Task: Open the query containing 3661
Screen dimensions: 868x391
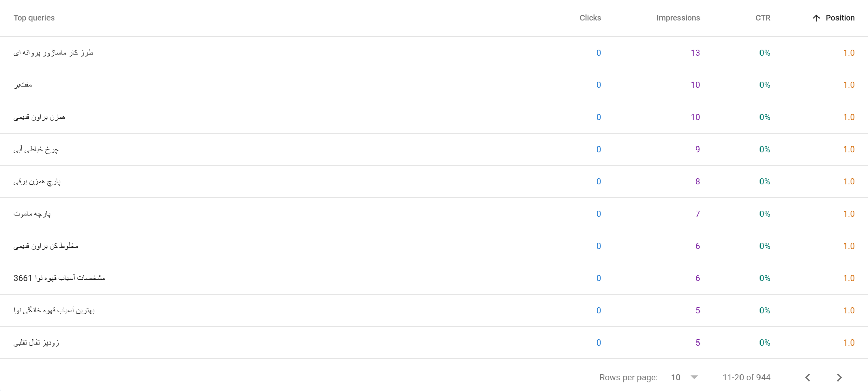Action: [x=59, y=278]
